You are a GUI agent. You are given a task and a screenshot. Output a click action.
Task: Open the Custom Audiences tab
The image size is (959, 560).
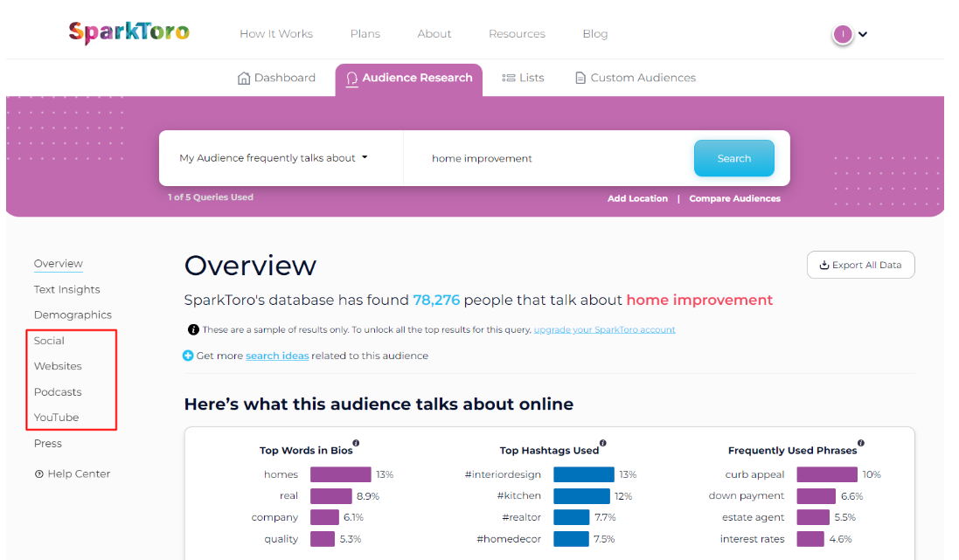pos(636,78)
